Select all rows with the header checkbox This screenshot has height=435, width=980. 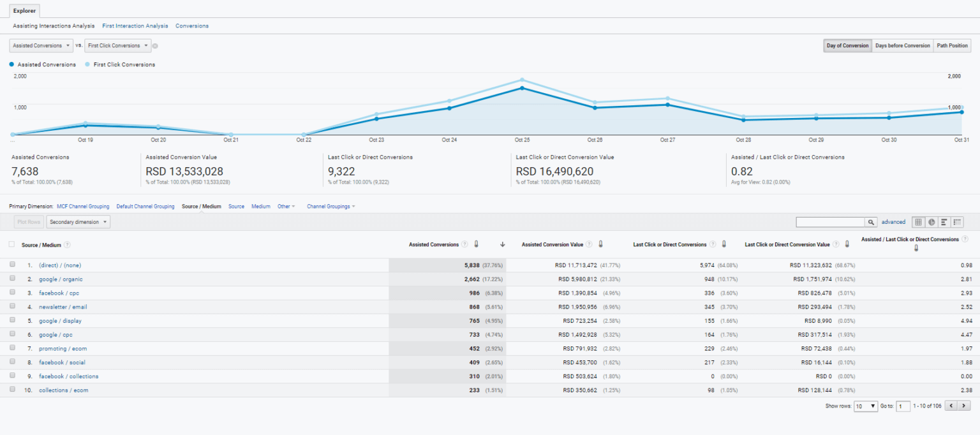[11, 244]
